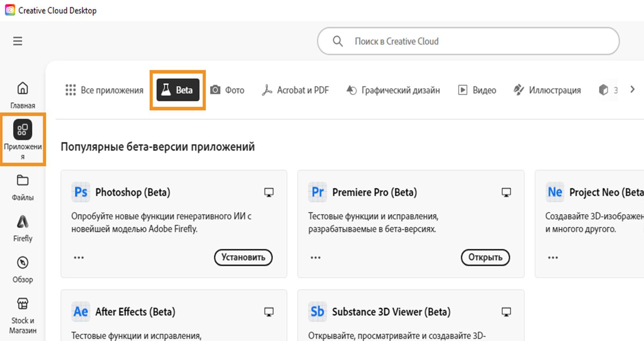644x341 pixels.
Task: Click the magnifier icon in the search box
Action: click(x=338, y=41)
